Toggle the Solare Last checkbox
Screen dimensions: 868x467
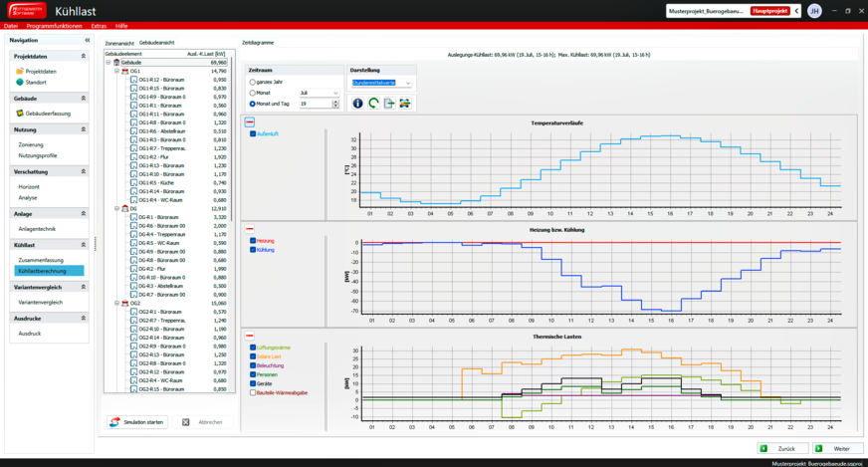(x=253, y=356)
